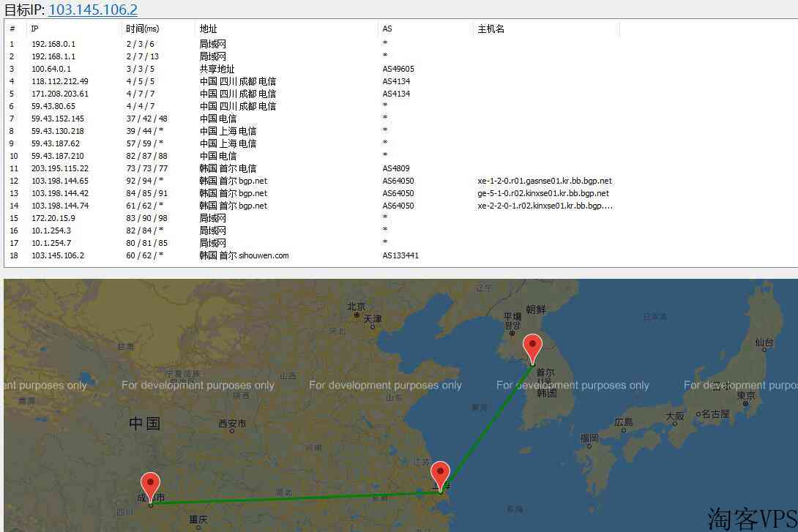Click the 西安市 label on the map

pos(232,423)
